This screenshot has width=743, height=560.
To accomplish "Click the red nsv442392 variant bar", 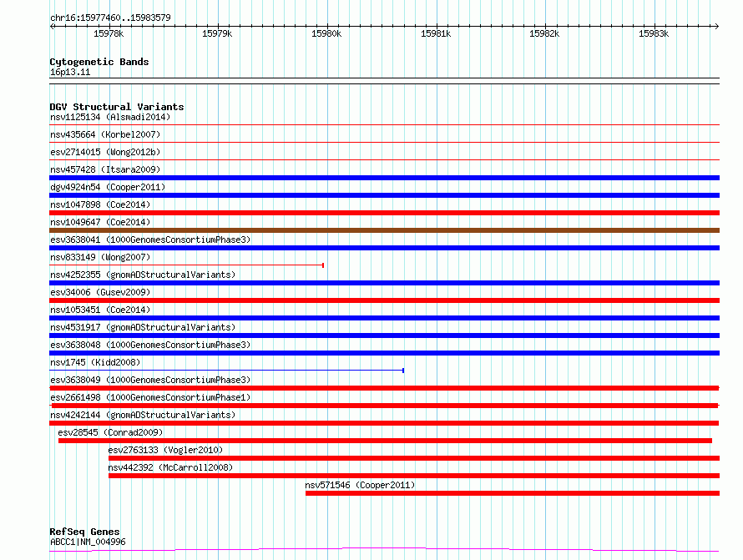I will (414, 476).
